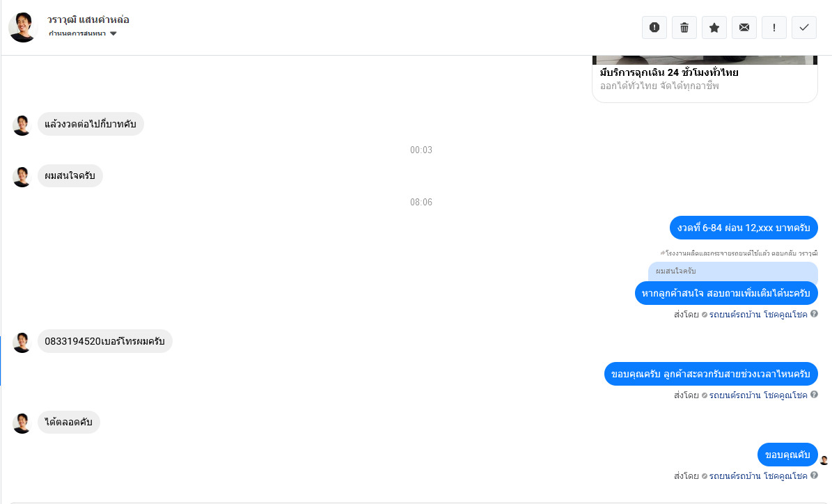Expand the conversation assignment dropdown arrow
This screenshot has width=832, height=504.
[x=113, y=33]
